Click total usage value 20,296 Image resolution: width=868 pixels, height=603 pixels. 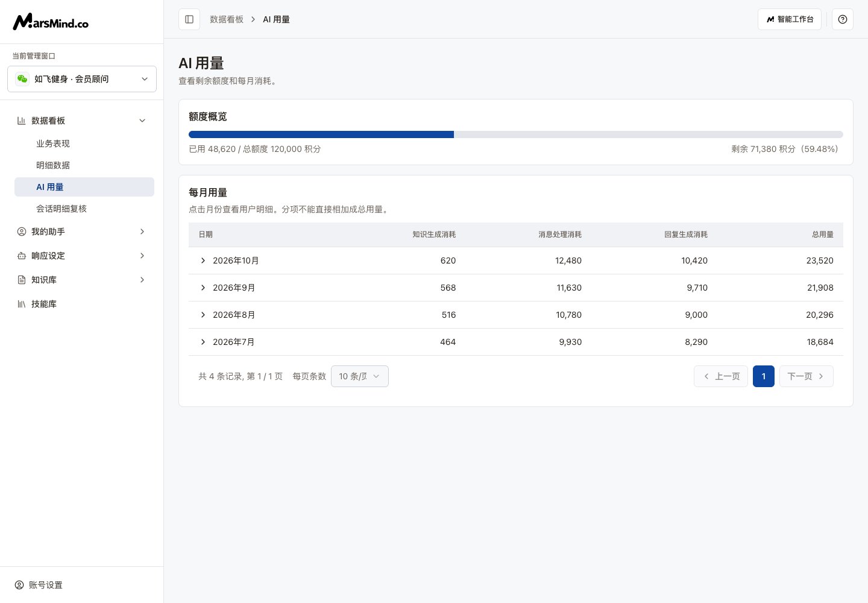point(820,315)
